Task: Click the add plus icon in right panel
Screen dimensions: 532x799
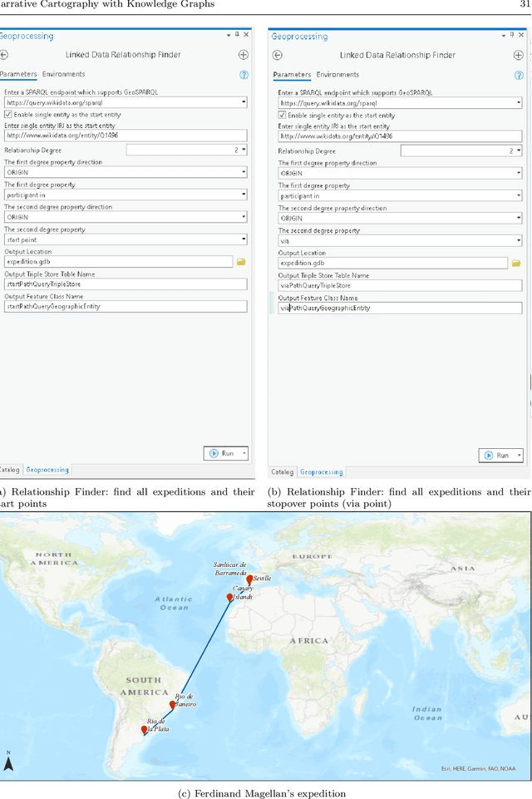Action: click(518, 55)
